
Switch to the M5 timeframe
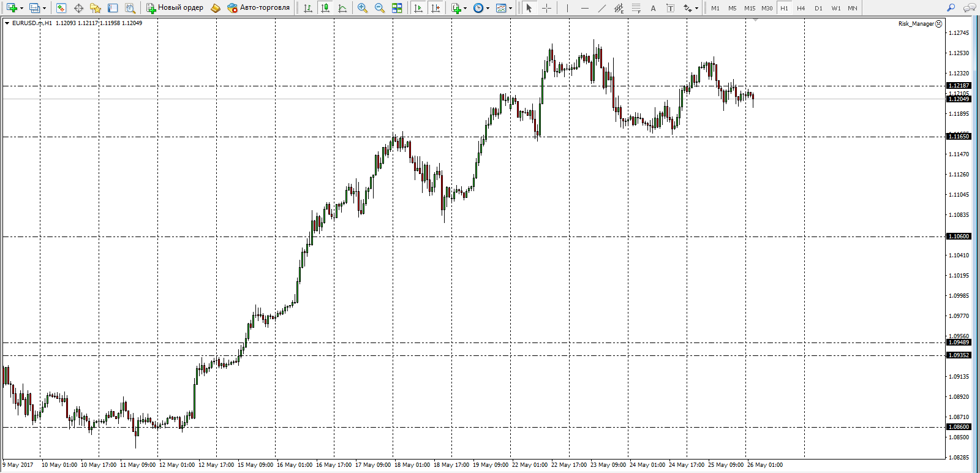pyautogui.click(x=733, y=8)
